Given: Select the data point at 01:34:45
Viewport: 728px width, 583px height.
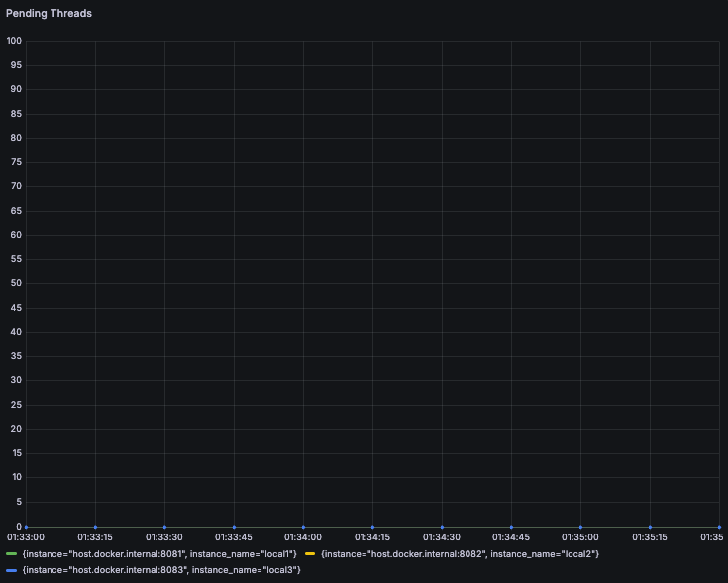Looking at the screenshot, I should pos(512,527).
